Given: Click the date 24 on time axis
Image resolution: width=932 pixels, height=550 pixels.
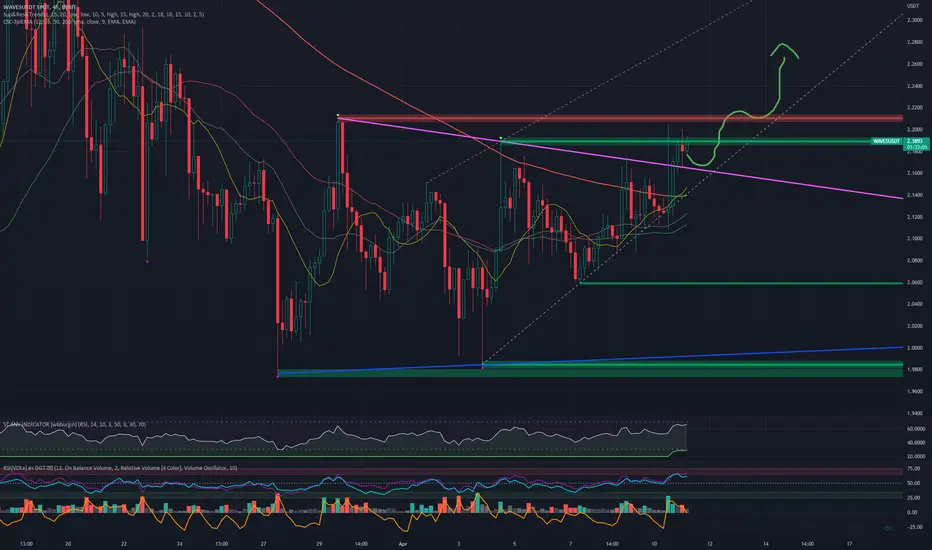Looking at the screenshot, I should pyautogui.click(x=180, y=543).
